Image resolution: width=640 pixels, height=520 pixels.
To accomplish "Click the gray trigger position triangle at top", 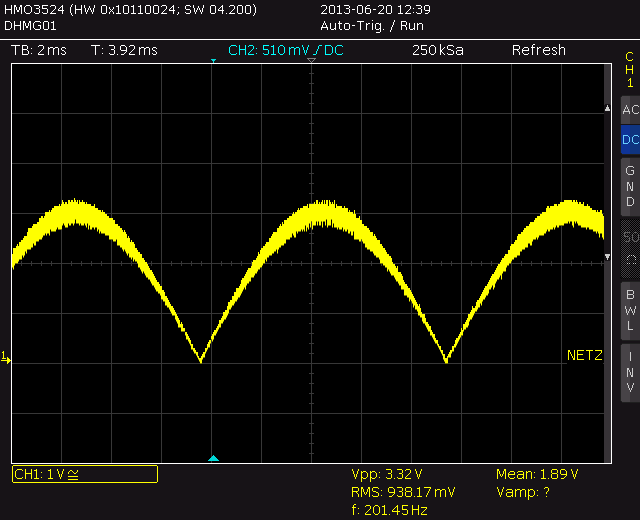I will (311, 60).
